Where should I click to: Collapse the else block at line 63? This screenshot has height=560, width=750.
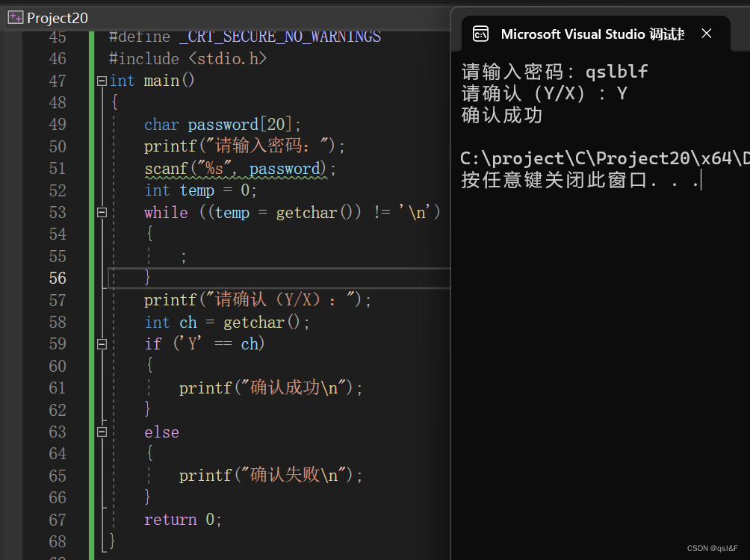[102, 432]
